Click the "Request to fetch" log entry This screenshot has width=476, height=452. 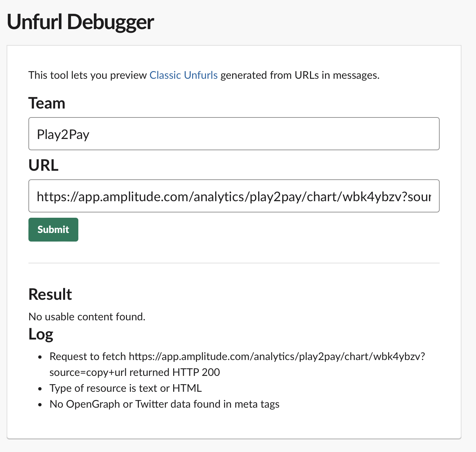88,356
